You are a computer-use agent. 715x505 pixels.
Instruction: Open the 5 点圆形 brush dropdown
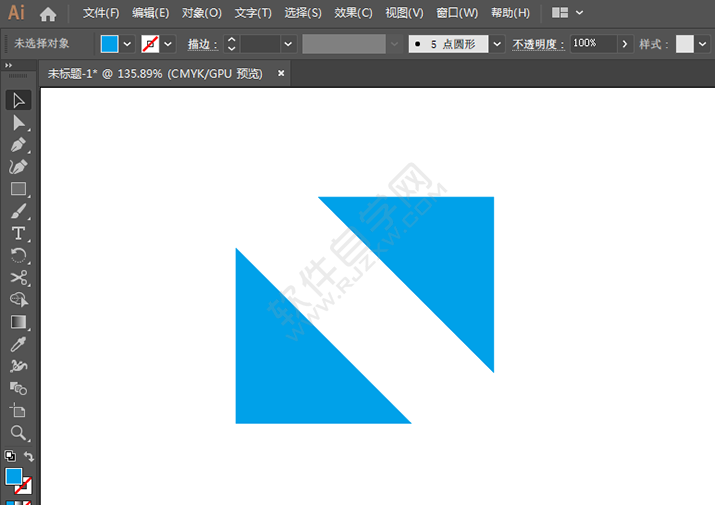(497, 44)
